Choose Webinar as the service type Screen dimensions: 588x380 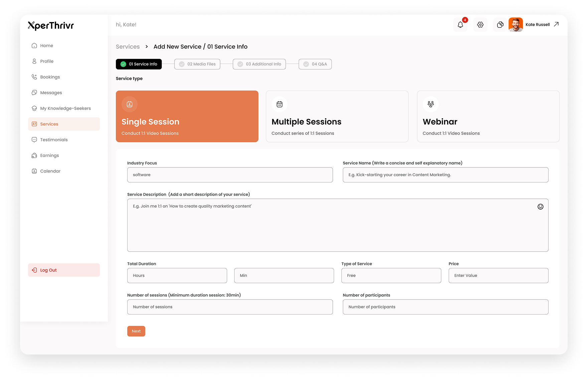[488, 116]
